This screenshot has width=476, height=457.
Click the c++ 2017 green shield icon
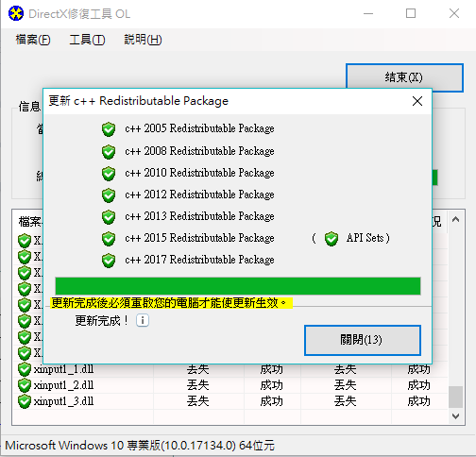109,261
